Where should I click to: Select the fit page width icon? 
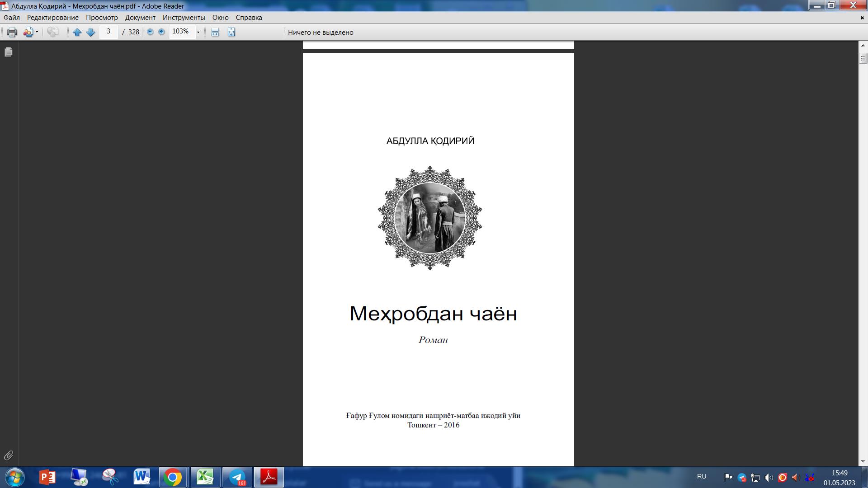(x=214, y=32)
